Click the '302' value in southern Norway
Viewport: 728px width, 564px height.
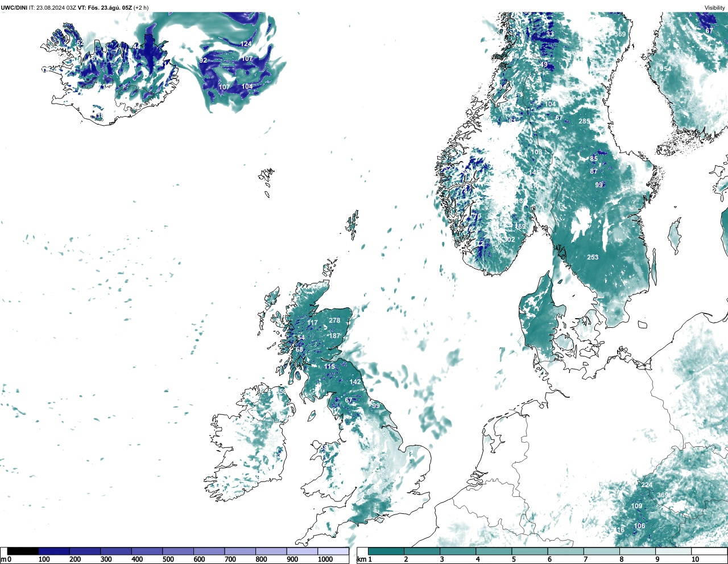(x=510, y=240)
